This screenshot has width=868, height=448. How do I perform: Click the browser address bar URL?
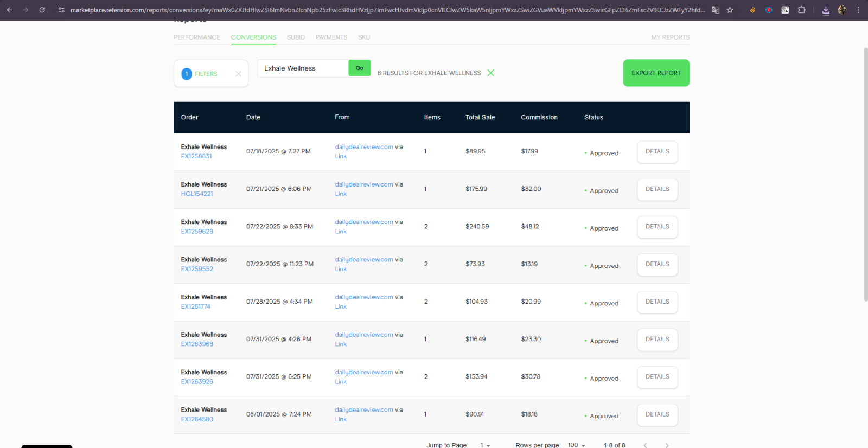(x=387, y=10)
